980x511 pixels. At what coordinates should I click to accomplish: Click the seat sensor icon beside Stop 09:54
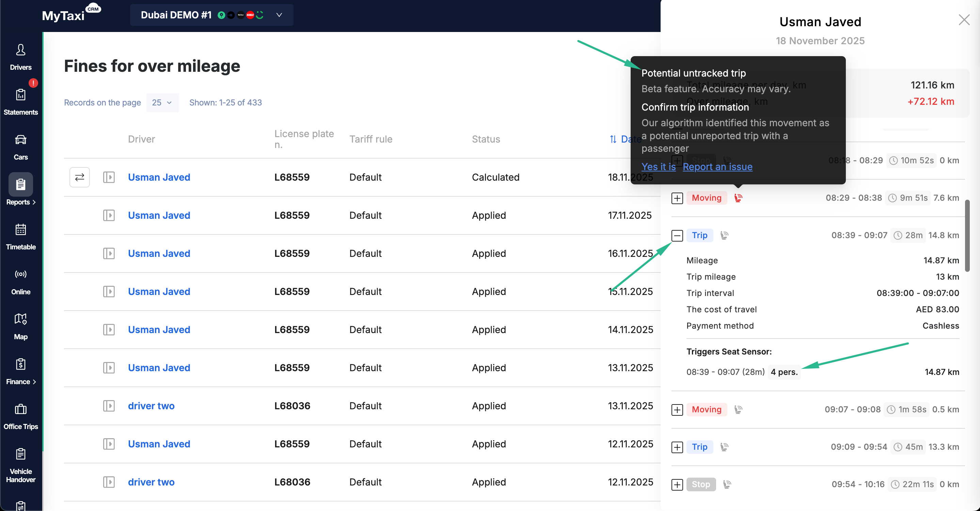coord(727,484)
